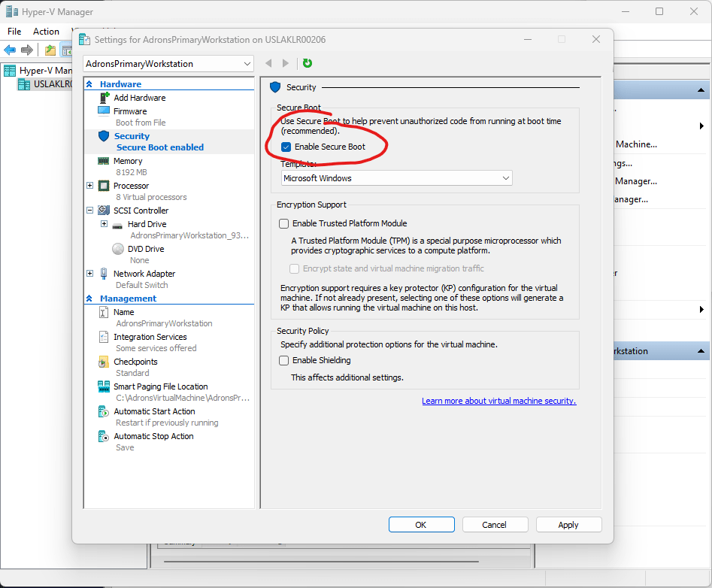The image size is (712, 588).
Task: Collapse the rkstation Actions pane section arrow
Action: click(701, 351)
